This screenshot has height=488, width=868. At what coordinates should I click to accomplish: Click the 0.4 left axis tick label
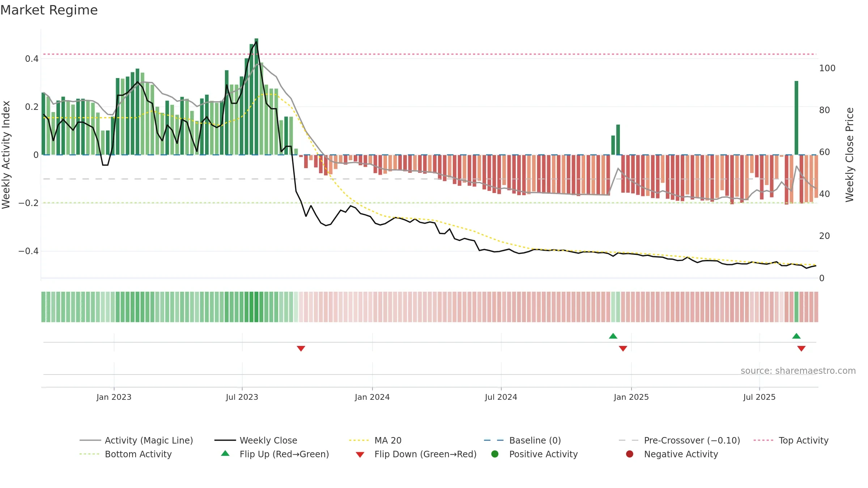[x=31, y=59]
